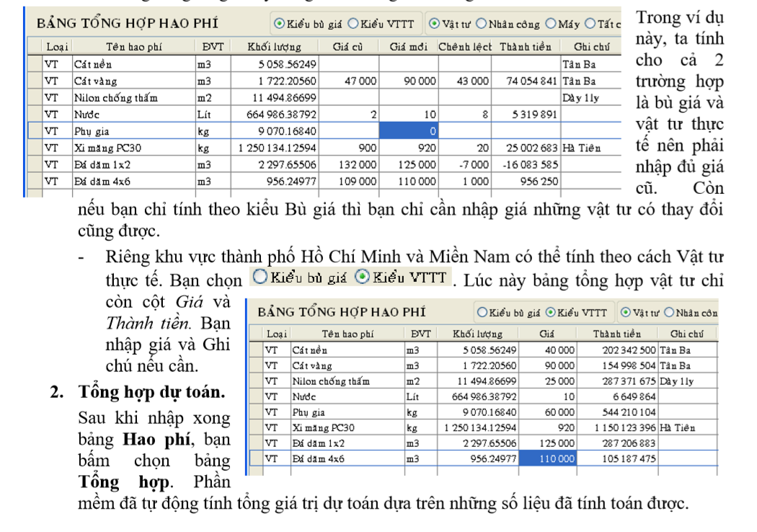
Task: Click the Chênh lệch column header
Action: (464, 47)
